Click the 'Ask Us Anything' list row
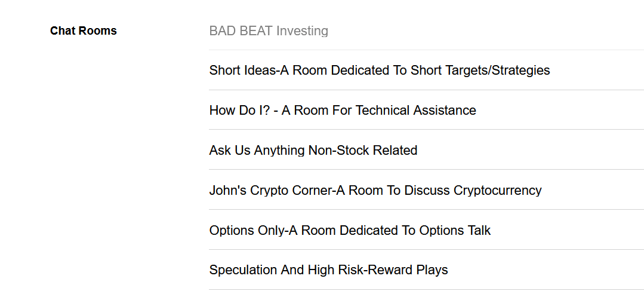The height and width of the screenshot is (294, 644). [x=426, y=150]
